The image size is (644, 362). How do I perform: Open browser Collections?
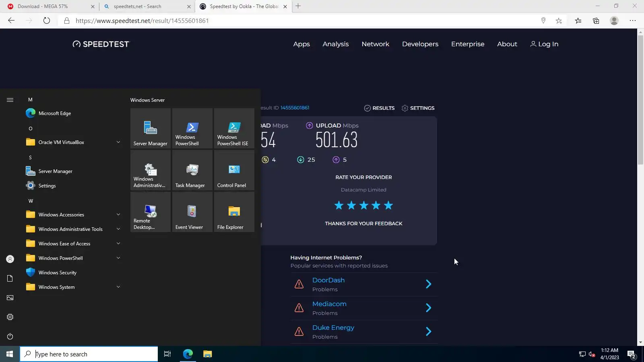596,21
